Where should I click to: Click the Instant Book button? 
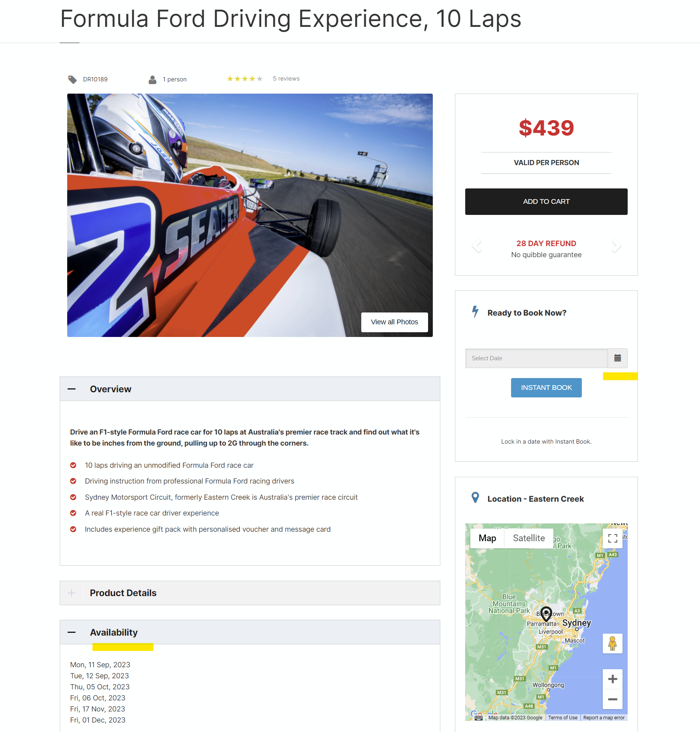coord(546,388)
